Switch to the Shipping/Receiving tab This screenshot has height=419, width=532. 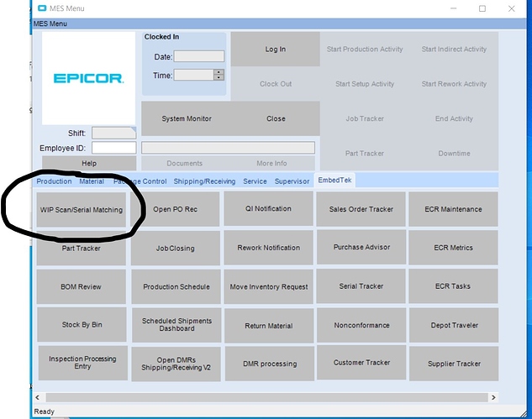(x=204, y=181)
